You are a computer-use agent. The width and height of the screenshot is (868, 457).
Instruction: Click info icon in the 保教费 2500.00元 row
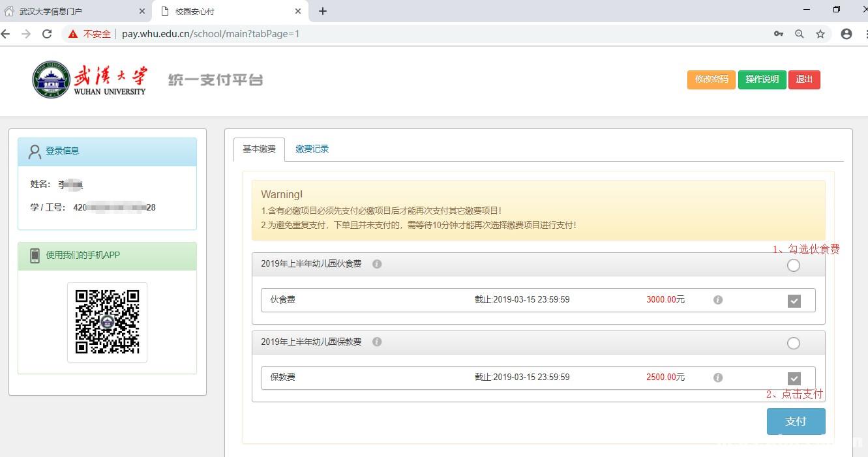pyautogui.click(x=718, y=377)
